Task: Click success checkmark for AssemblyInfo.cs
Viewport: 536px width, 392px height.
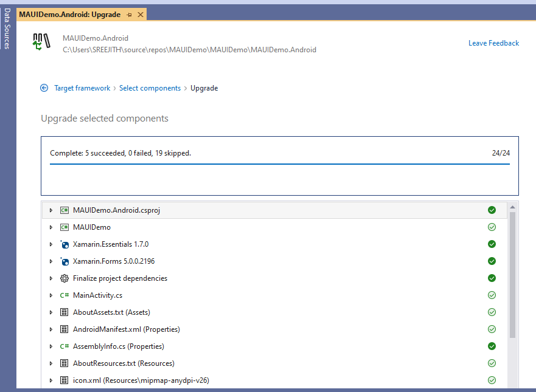Action: point(492,346)
